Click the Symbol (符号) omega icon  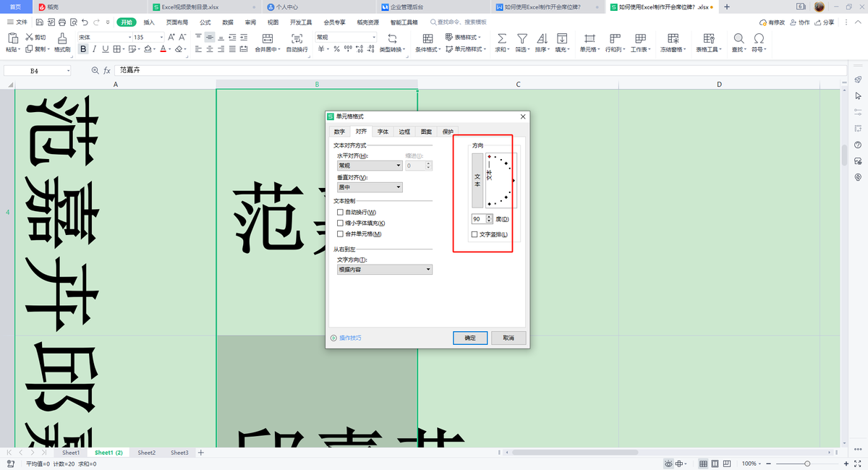[x=759, y=38]
